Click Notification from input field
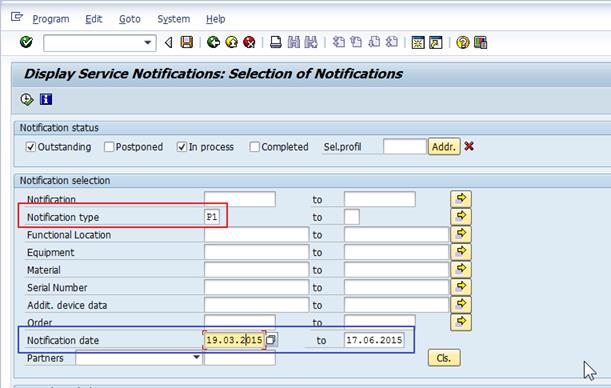Image resolution: width=611 pixels, height=388 pixels. coord(240,199)
